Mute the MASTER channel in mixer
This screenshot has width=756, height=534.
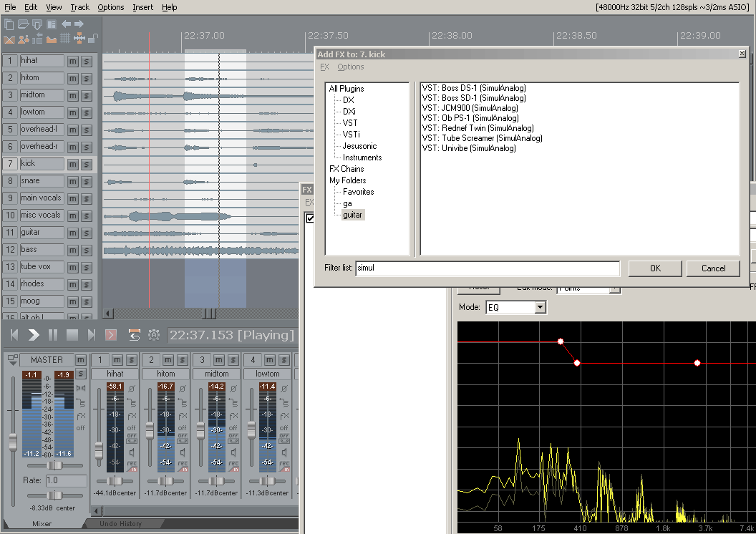point(81,359)
